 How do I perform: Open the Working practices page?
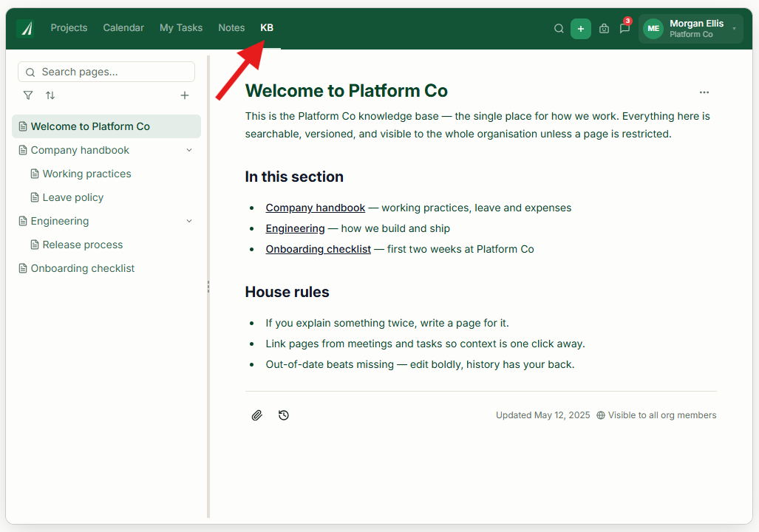coord(106,174)
